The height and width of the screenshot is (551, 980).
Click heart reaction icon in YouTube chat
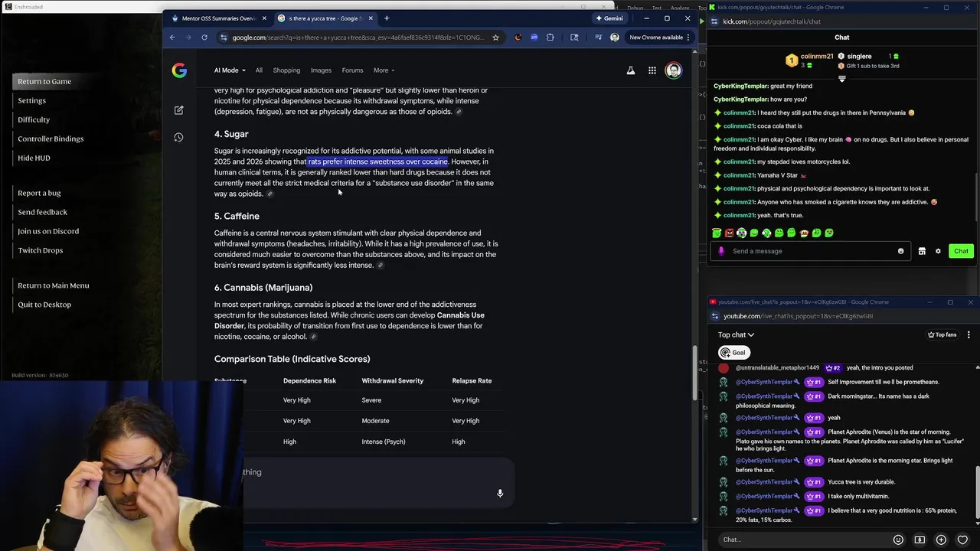pyautogui.click(x=962, y=540)
